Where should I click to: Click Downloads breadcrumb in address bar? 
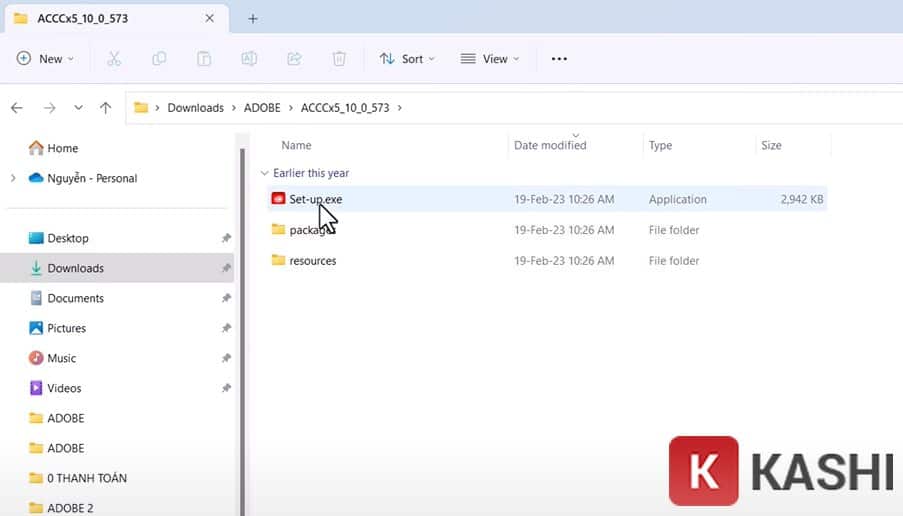196,108
